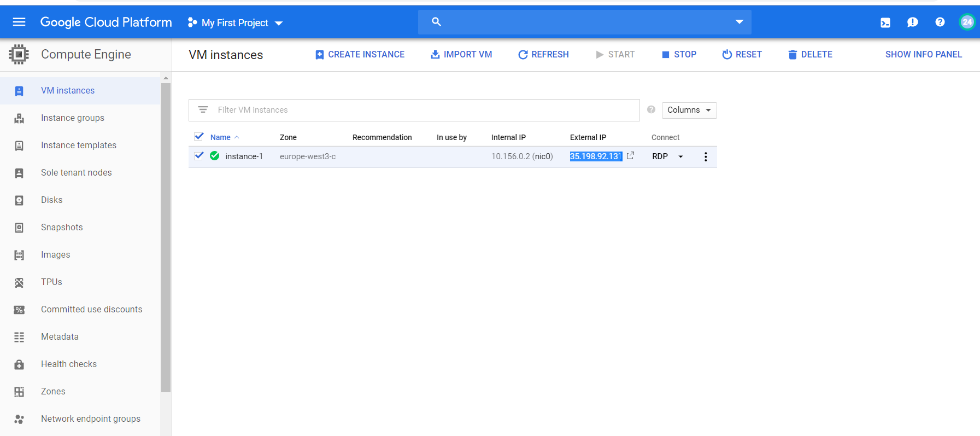Click the Metadata sidebar icon
Viewport: 980px width, 436px height.
pos(19,337)
